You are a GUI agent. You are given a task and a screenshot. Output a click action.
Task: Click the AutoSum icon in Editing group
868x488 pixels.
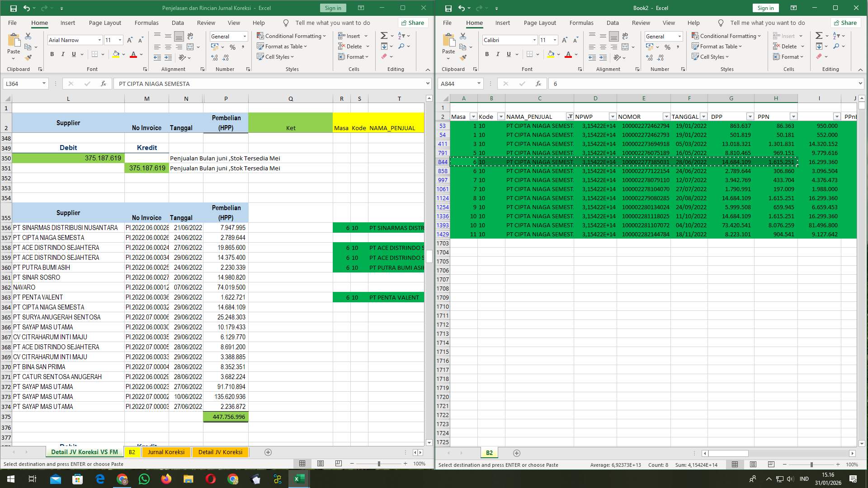point(383,35)
